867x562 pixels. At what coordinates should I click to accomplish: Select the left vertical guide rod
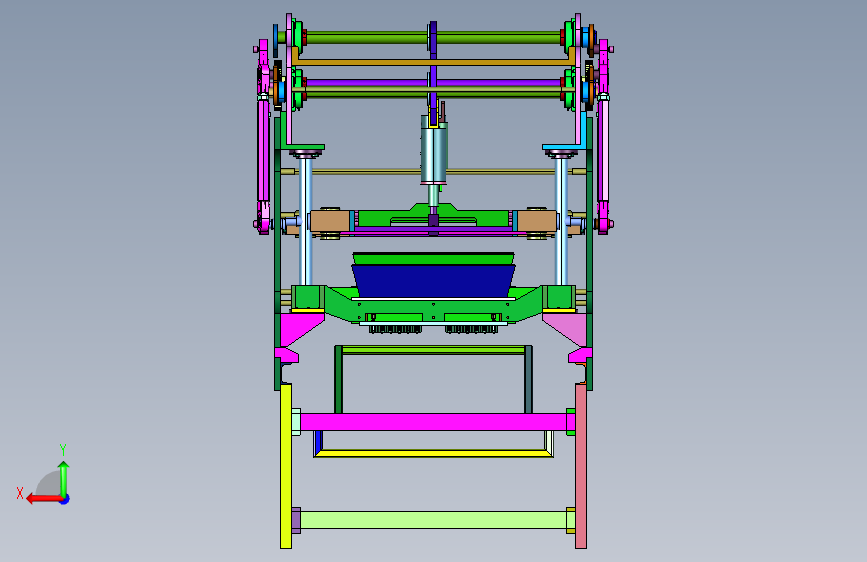(x=305, y=221)
